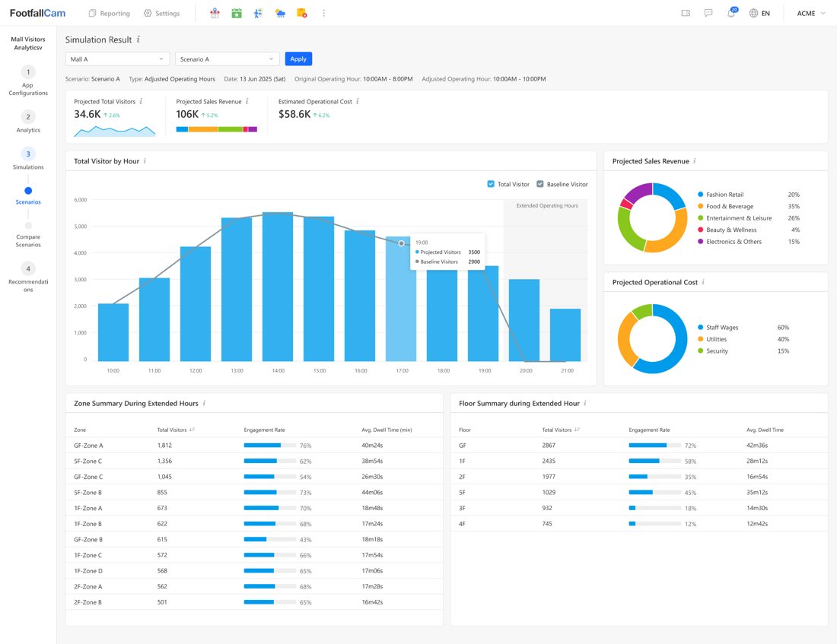Click the ticket icon in the header

pos(686,14)
